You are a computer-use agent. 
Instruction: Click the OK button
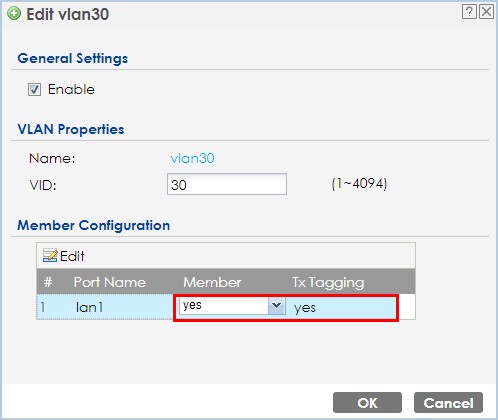[367, 403]
